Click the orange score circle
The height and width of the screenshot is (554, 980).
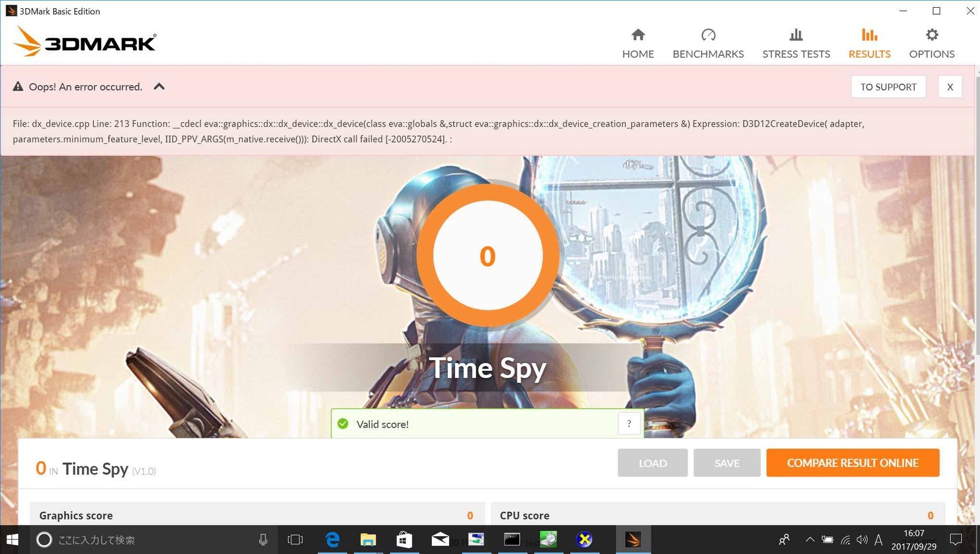point(487,255)
